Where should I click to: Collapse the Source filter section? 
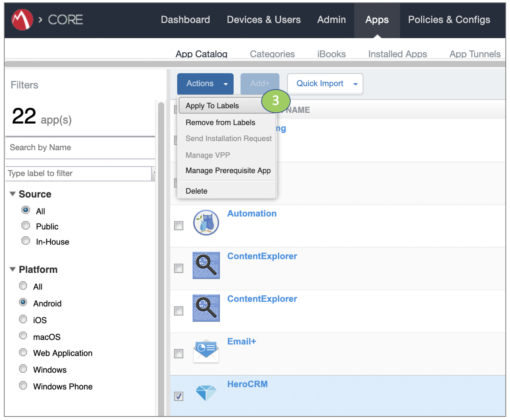point(12,193)
